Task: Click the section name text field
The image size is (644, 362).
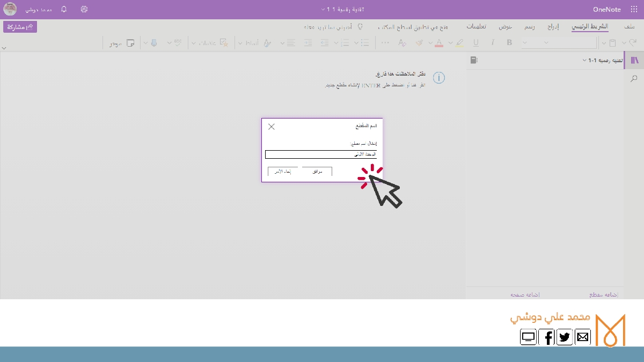Action: coord(321,154)
